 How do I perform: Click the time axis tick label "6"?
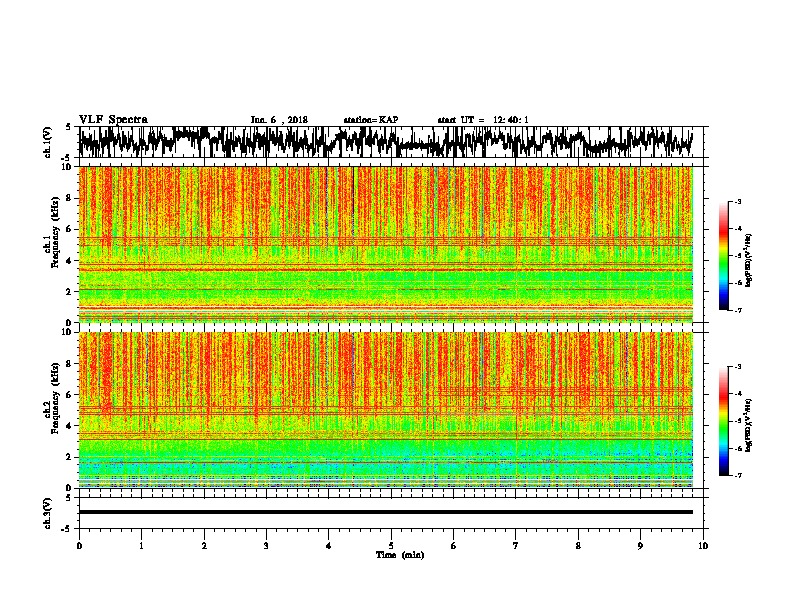click(454, 546)
